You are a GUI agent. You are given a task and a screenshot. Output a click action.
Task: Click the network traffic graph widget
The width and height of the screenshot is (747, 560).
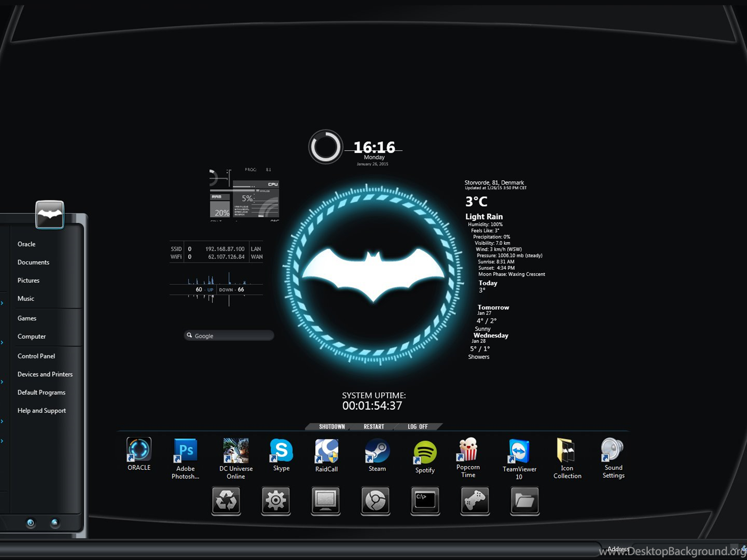pos(216,289)
